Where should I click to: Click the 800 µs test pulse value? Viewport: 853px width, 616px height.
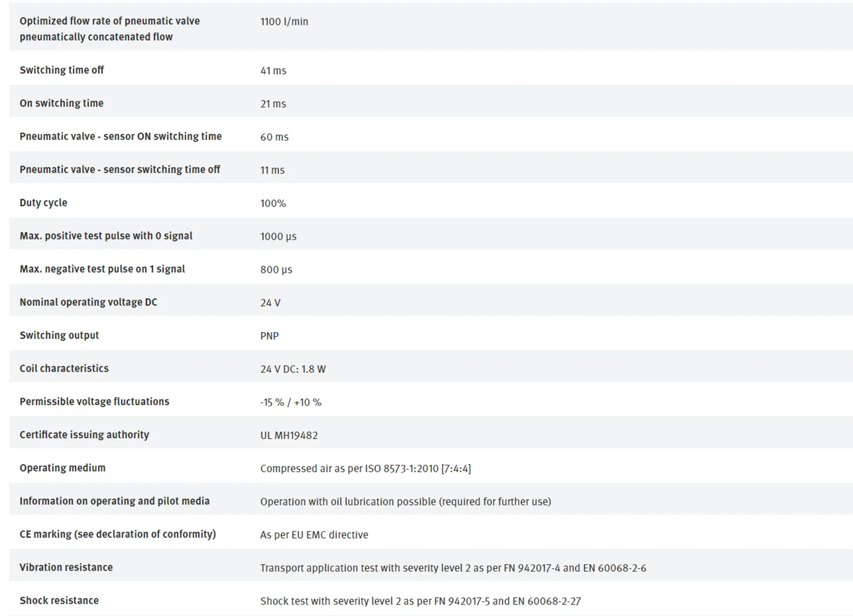[x=276, y=270]
